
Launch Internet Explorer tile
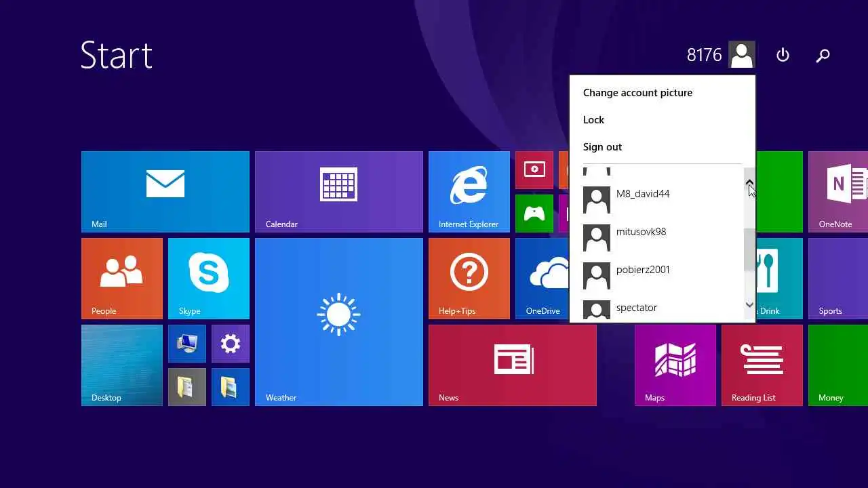click(x=469, y=192)
